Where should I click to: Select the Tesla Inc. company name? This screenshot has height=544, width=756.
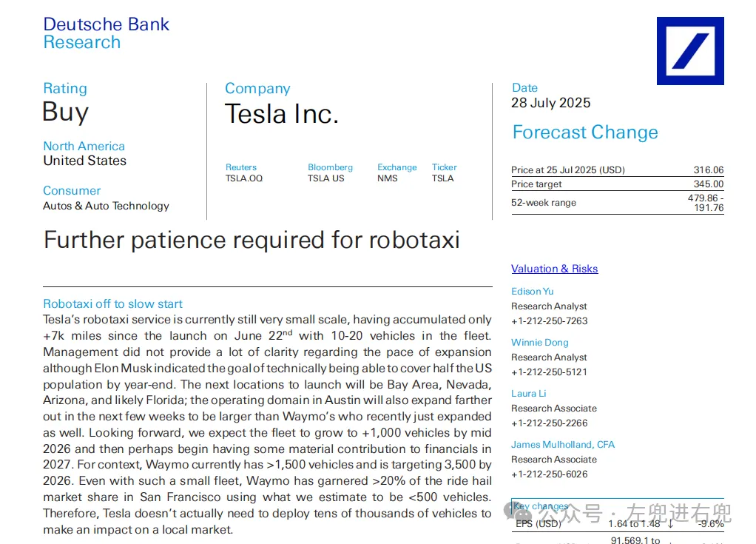281,114
